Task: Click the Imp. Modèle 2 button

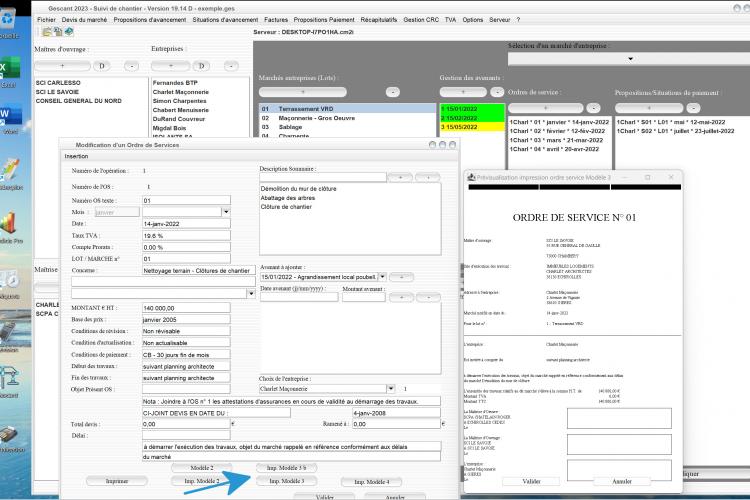Action: click(x=202, y=481)
